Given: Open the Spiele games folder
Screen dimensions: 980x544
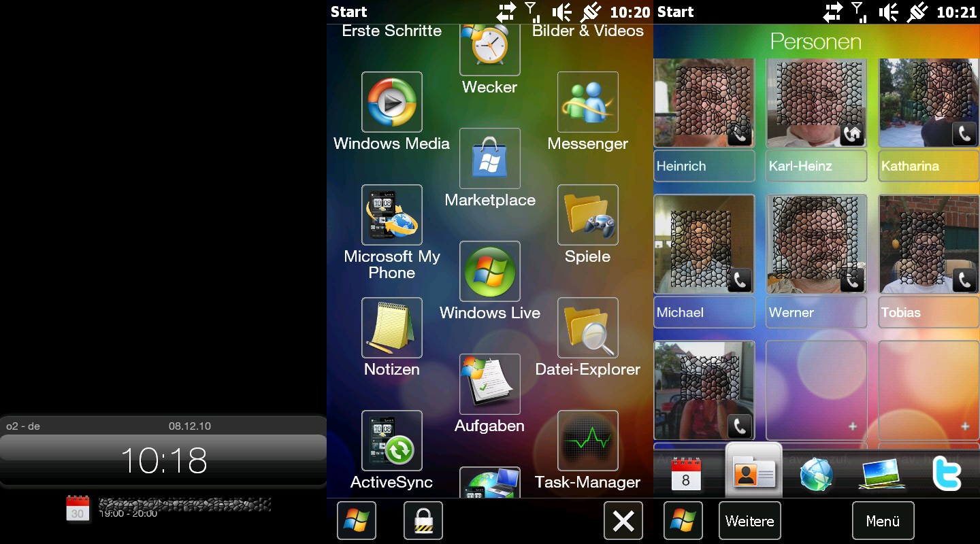Looking at the screenshot, I should click(588, 215).
